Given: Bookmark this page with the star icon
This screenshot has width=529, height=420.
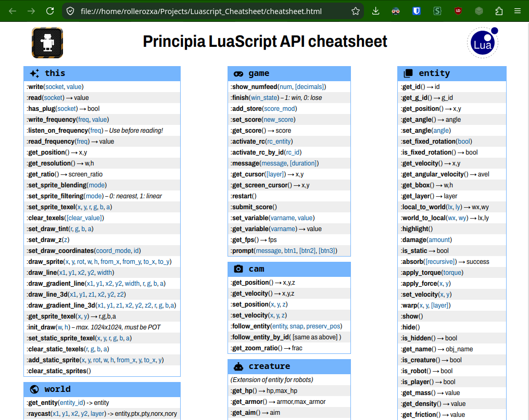Looking at the screenshot, I should pos(355,11).
